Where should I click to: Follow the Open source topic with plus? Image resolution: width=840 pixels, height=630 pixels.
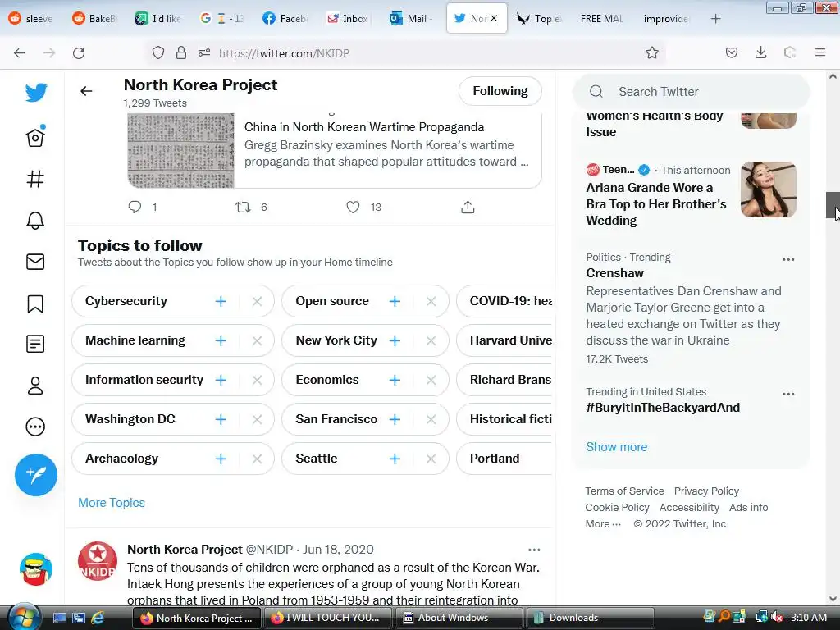click(395, 301)
